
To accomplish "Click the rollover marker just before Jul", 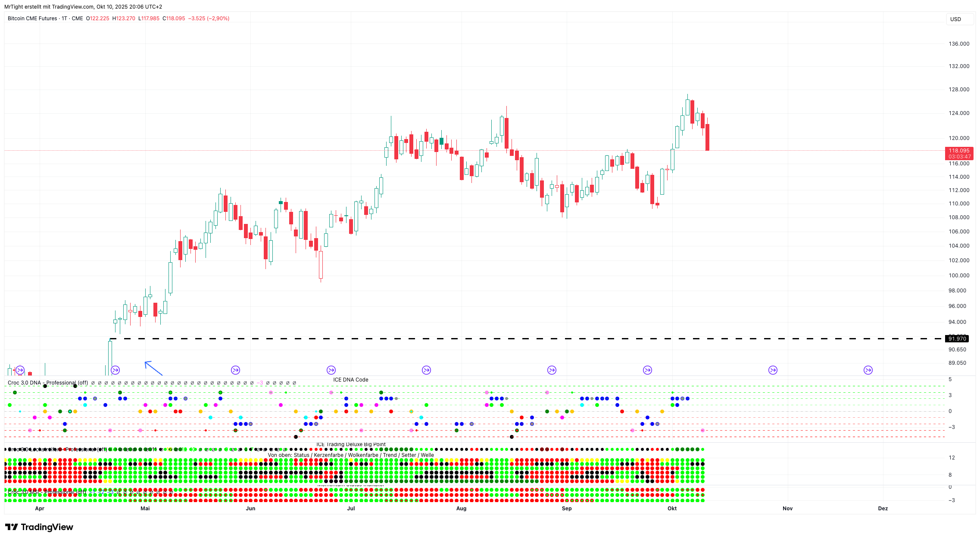I will coord(331,370).
